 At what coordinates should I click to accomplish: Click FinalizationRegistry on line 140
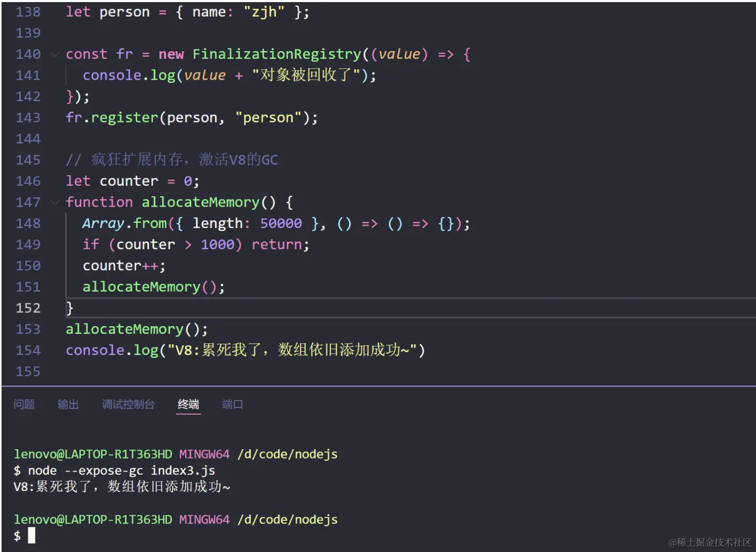point(277,54)
